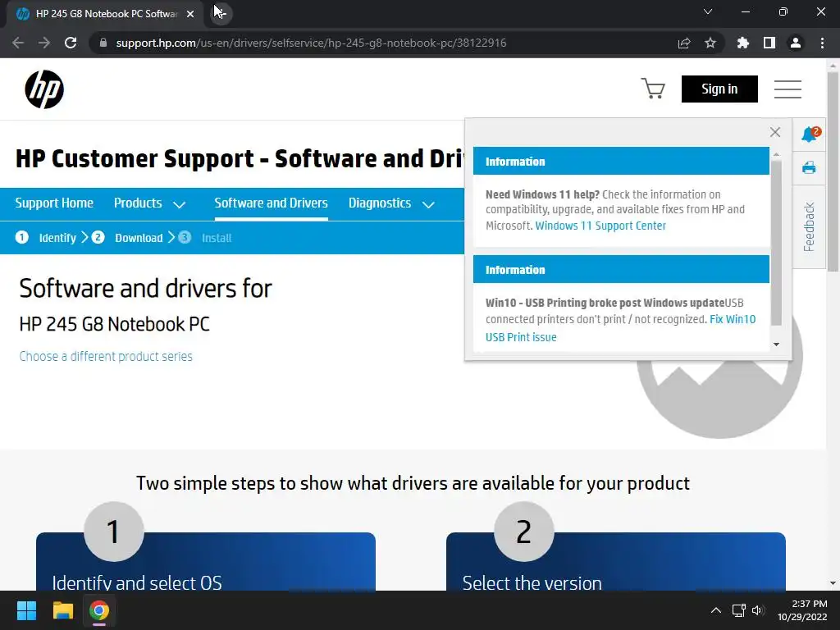
Task: Click the volume tray icon
Action: point(757,610)
